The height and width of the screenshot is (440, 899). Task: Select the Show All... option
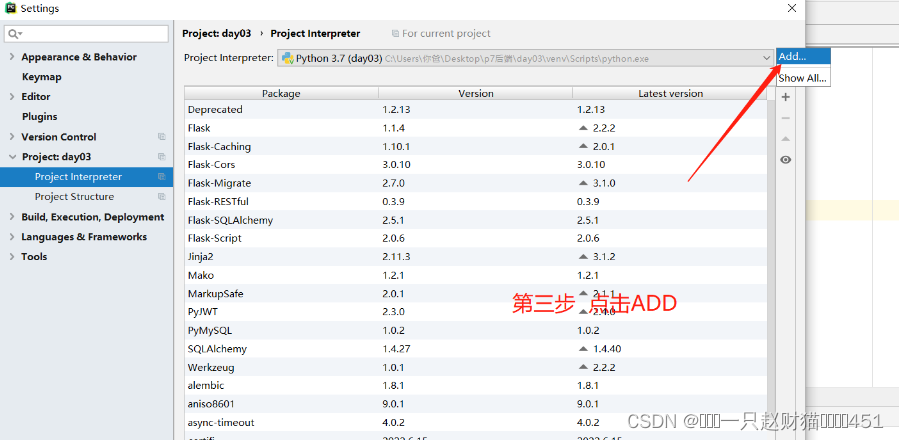[803, 78]
